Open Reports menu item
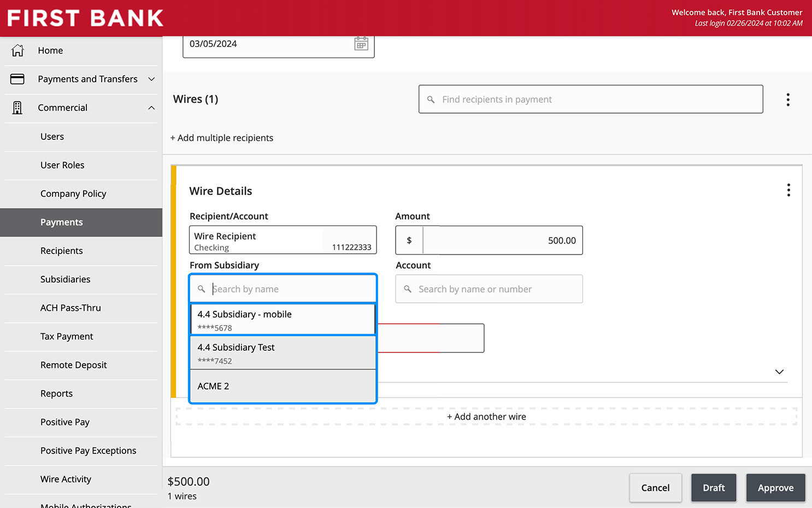Image resolution: width=812 pixels, height=508 pixels. coord(81,394)
